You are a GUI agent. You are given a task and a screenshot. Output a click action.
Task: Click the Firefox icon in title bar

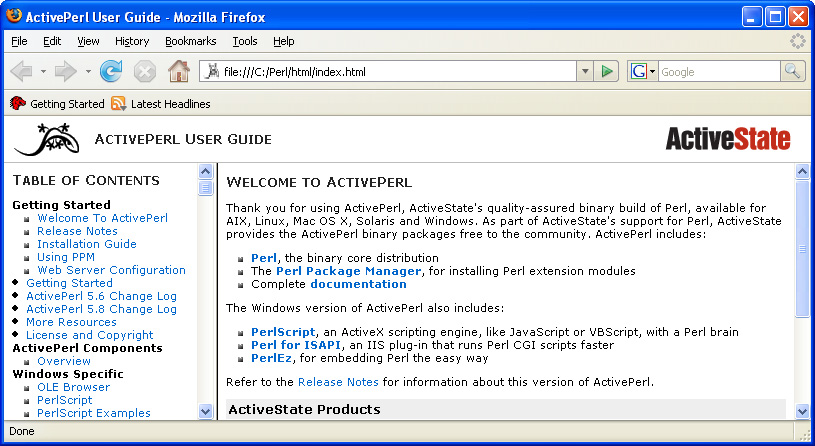click(x=14, y=16)
